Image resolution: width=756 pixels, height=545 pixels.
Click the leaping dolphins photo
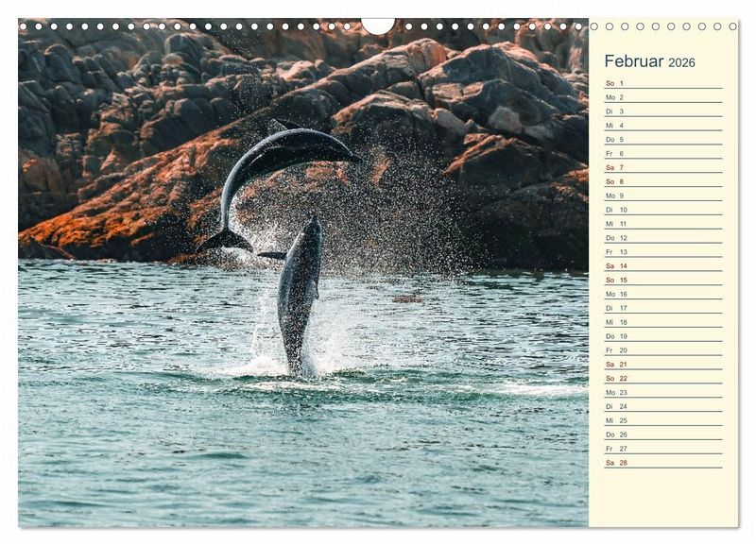[303, 273]
